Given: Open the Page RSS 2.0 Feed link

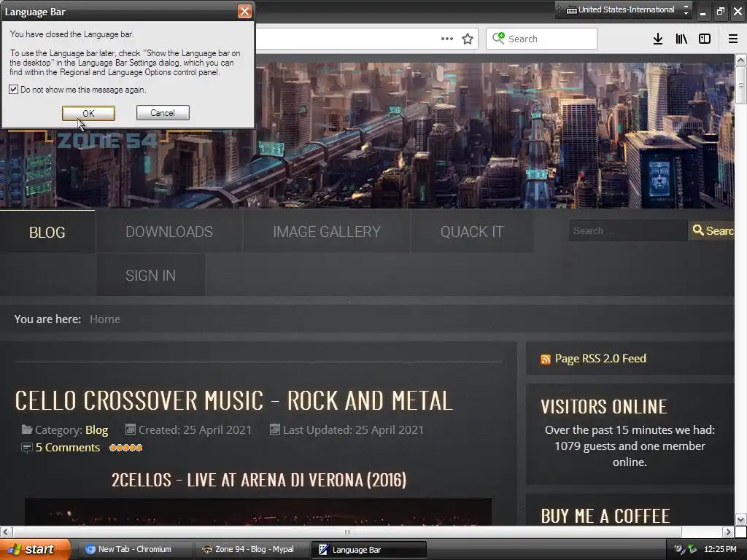Looking at the screenshot, I should tap(600, 359).
